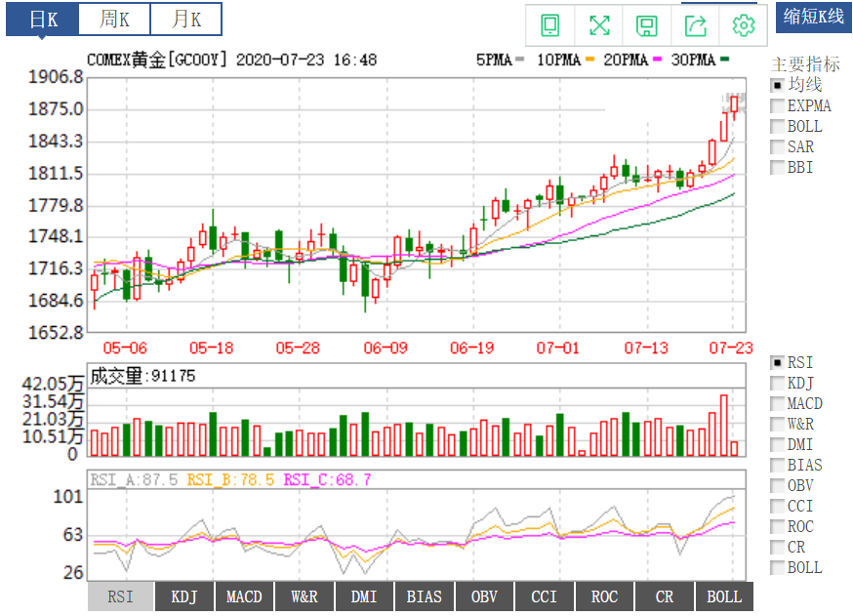Image resolution: width=853 pixels, height=616 pixels.
Task: Enable the EXPMA main indicator
Action: point(777,106)
